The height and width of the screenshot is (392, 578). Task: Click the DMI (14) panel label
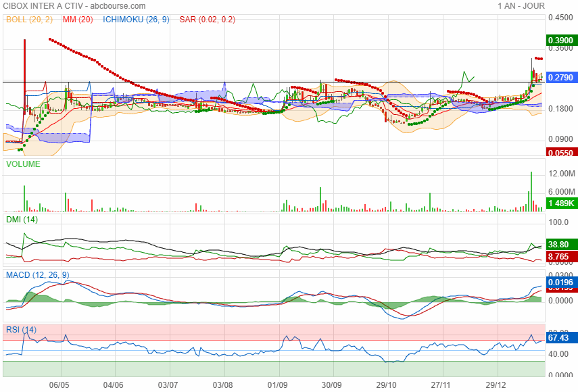(x=22, y=220)
